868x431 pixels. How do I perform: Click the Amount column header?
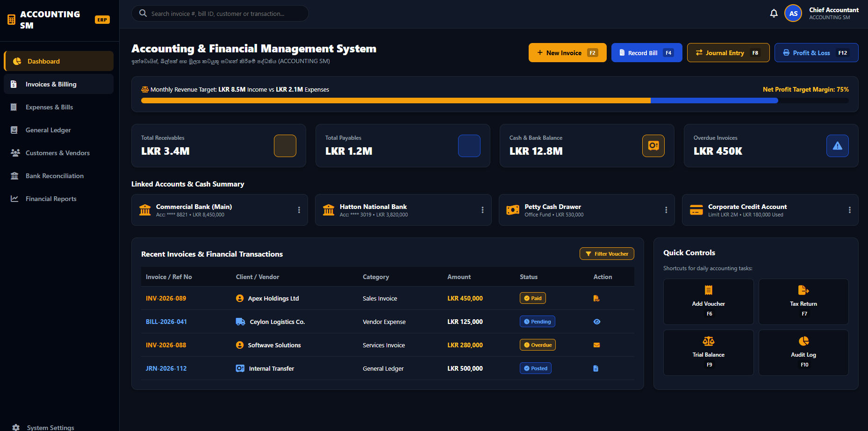459,277
